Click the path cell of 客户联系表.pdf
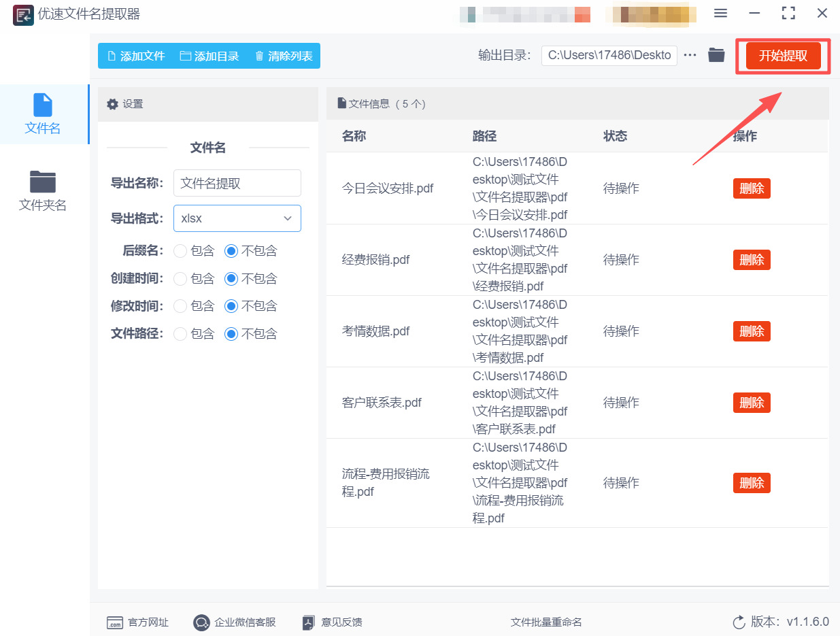 [520, 403]
